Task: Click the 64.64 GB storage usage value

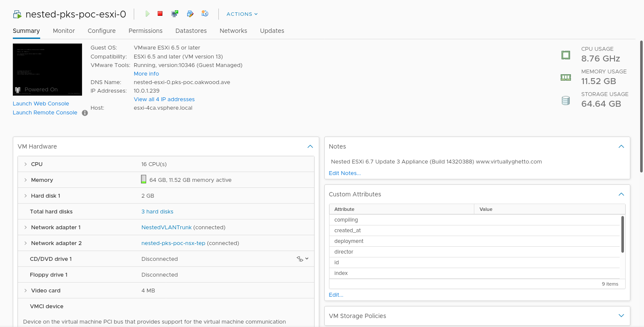Action: (x=601, y=104)
